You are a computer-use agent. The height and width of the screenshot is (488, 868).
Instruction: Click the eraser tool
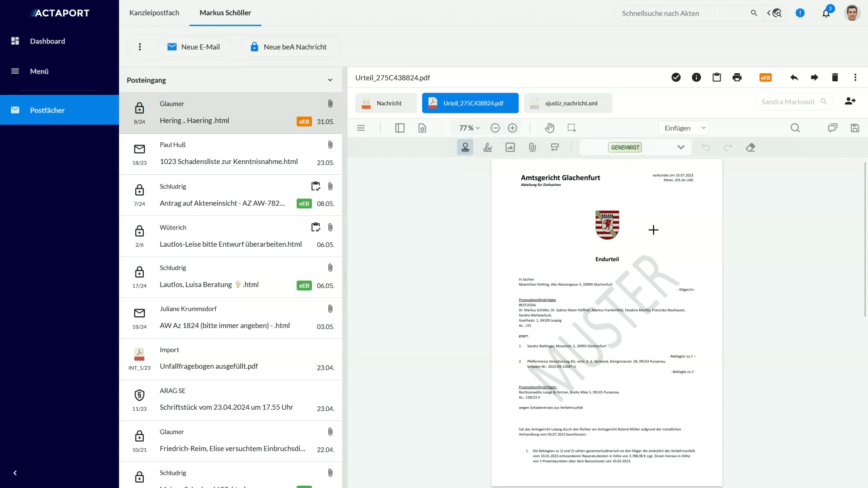pos(750,147)
